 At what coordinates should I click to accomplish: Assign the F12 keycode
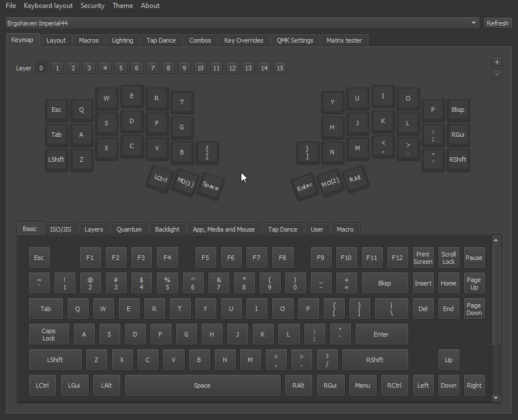click(x=397, y=258)
